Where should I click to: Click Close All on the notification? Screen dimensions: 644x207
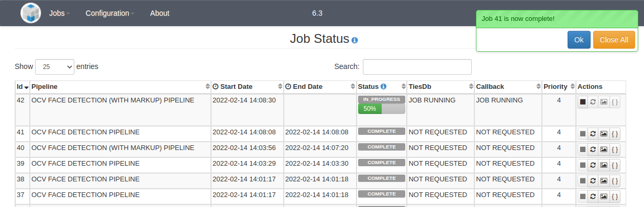[614, 40]
